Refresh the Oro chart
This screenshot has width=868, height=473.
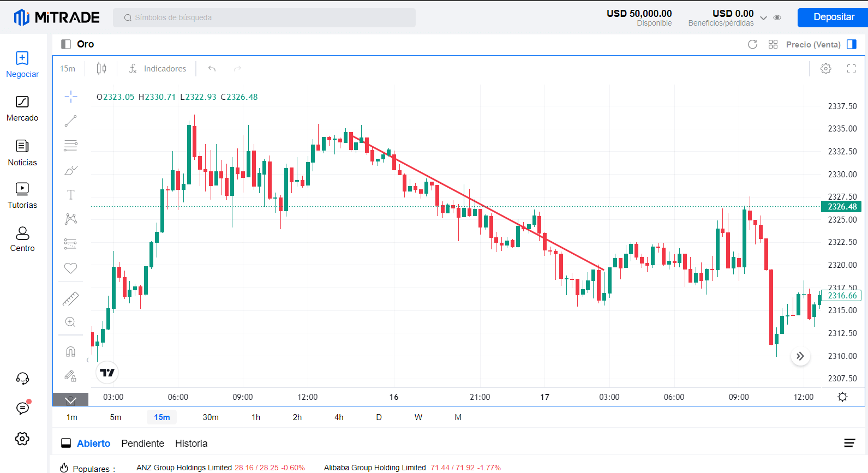pos(752,45)
